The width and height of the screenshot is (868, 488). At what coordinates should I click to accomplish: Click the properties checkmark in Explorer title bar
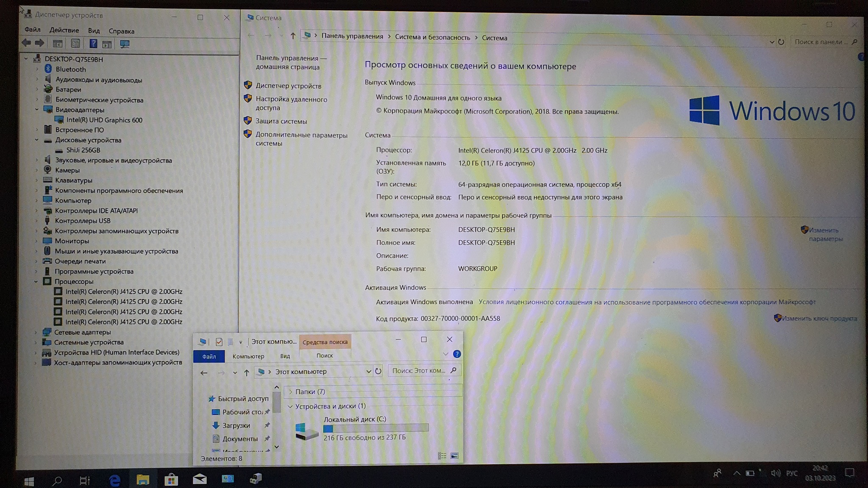click(219, 342)
